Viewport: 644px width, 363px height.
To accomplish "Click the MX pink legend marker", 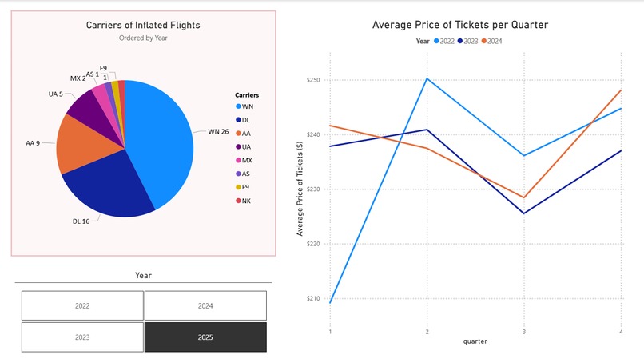I will pos(238,161).
